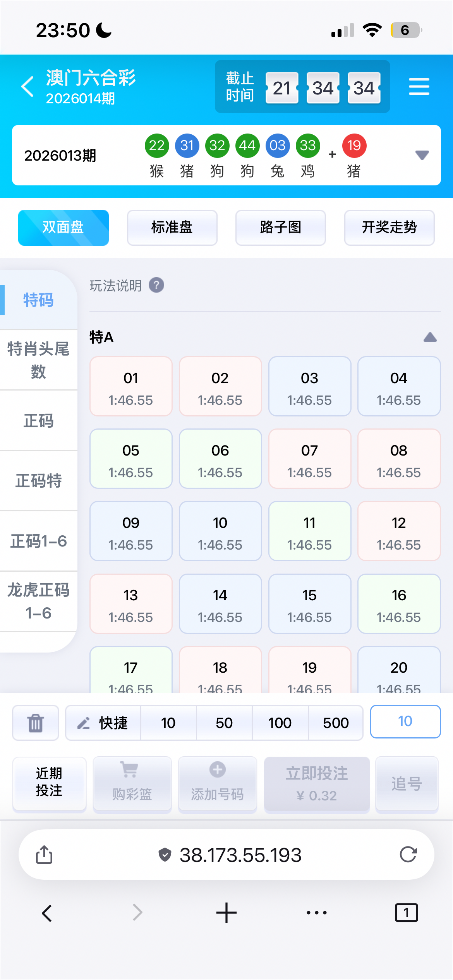Select number 07 in 特A grid

pos(310,459)
